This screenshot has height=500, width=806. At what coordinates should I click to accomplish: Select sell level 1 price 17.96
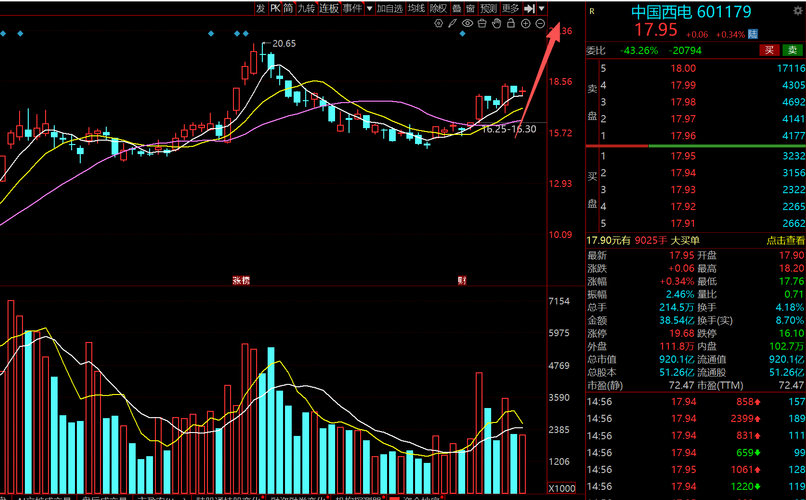[683, 136]
